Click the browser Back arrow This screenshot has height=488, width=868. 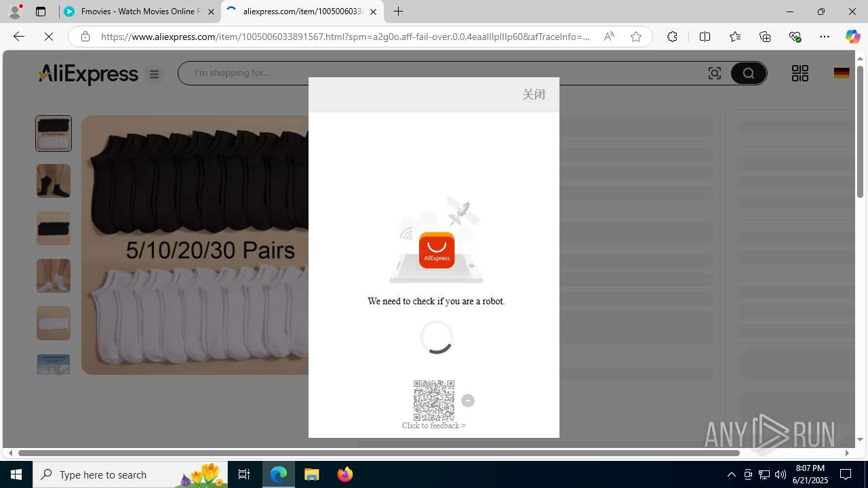coord(18,37)
